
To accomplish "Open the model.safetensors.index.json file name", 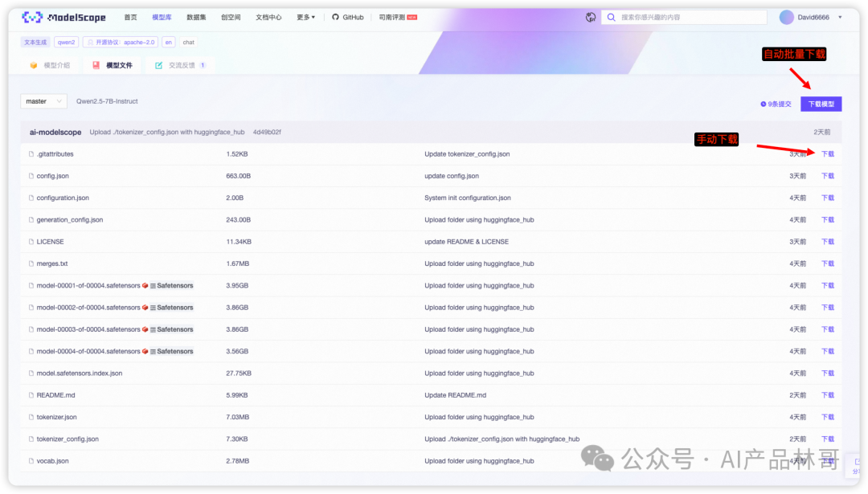I will tap(79, 374).
